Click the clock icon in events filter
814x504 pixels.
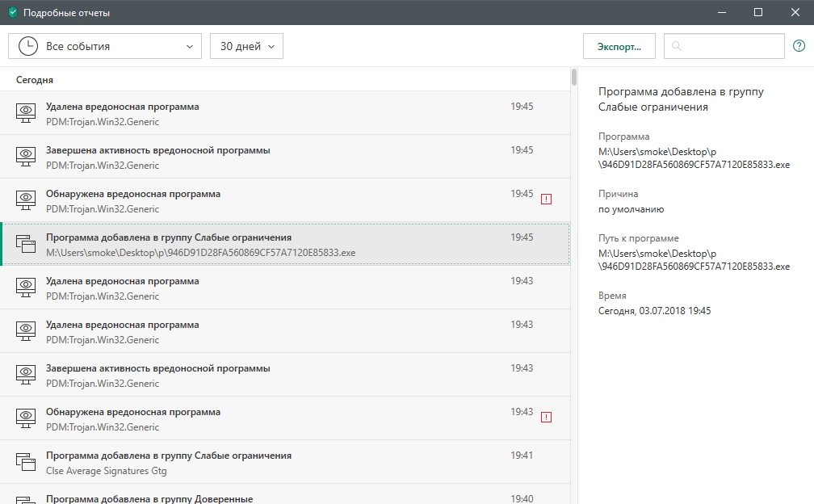coord(27,46)
